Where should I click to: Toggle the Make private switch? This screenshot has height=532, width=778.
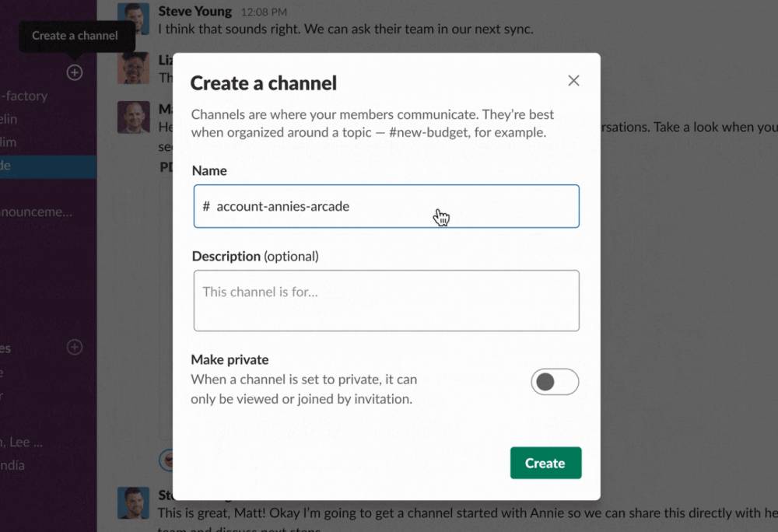pos(555,382)
